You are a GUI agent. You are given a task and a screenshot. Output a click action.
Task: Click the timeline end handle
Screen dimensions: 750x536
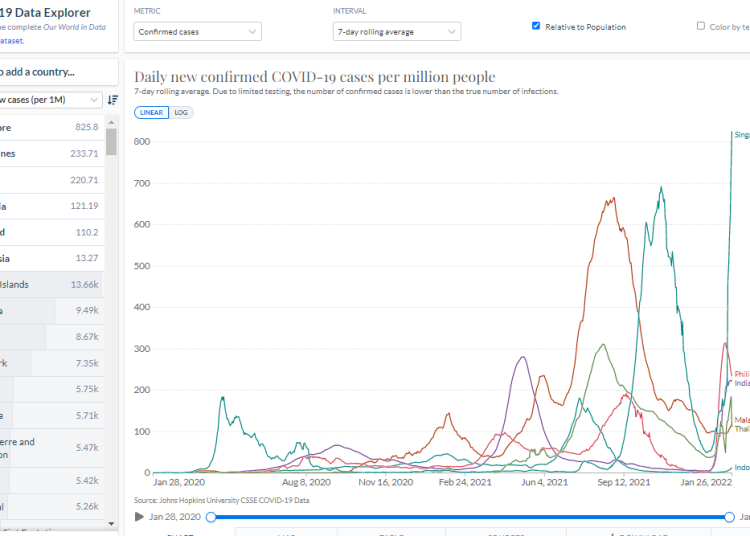pyautogui.click(x=730, y=517)
